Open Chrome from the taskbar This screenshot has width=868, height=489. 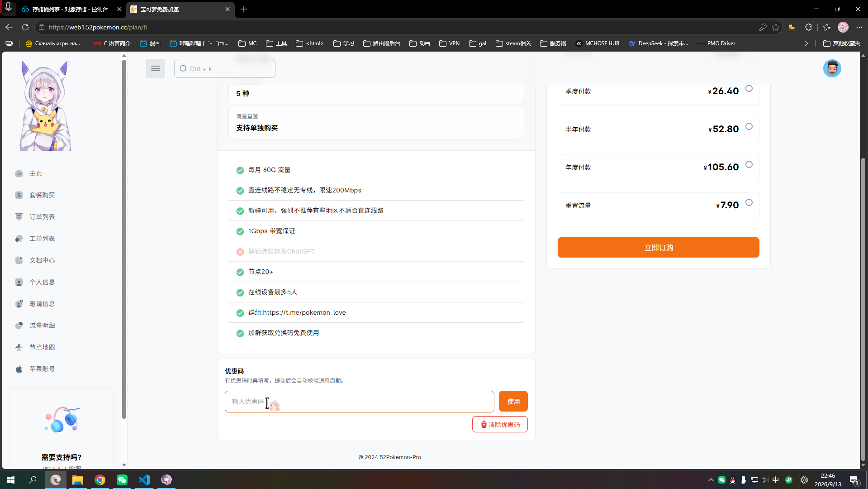pyautogui.click(x=100, y=480)
